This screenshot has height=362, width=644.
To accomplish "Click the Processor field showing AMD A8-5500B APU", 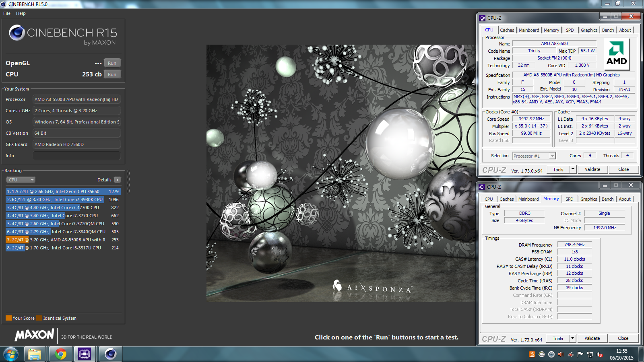I will pyautogui.click(x=76, y=99).
